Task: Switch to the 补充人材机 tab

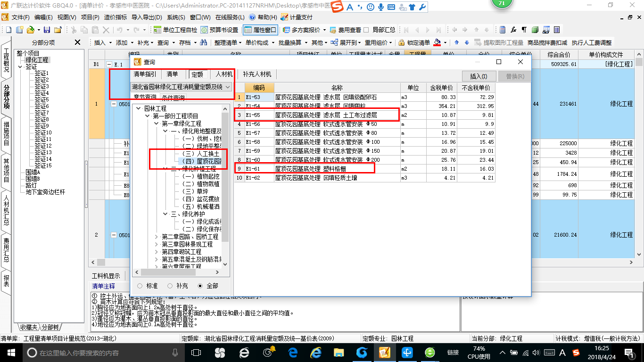Action: click(x=257, y=74)
